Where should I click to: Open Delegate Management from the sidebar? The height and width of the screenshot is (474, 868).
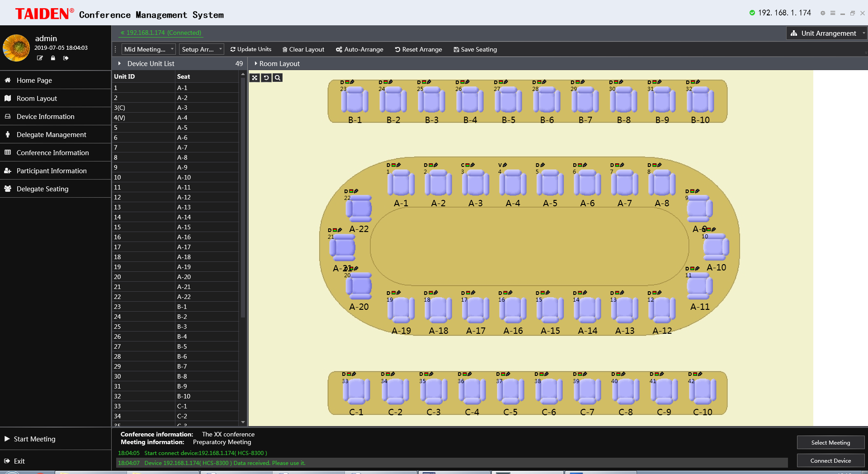51,135
